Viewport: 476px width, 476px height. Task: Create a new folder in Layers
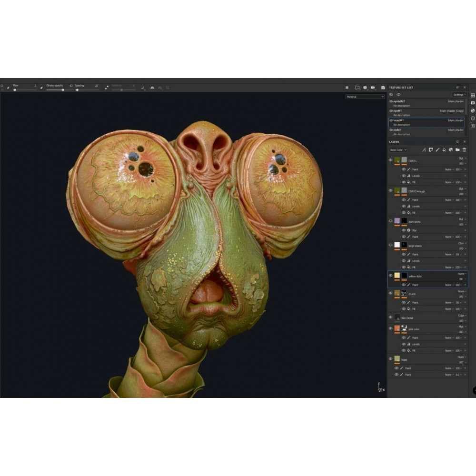click(x=457, y=149)
